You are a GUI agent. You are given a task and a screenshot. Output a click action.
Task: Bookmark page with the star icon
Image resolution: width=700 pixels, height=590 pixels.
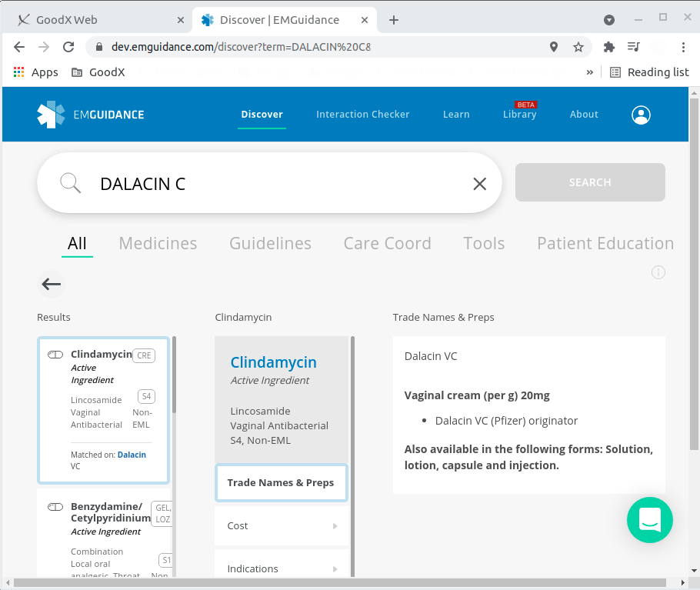578,47
